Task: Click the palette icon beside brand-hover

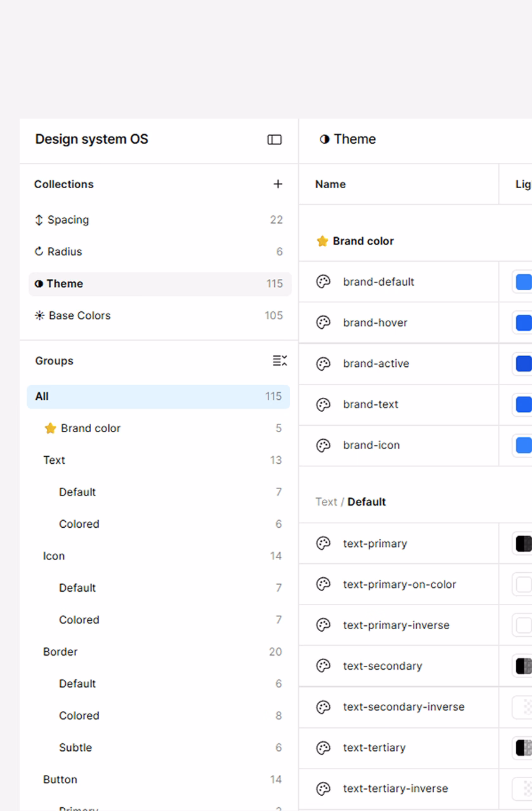Action: point(323,322)
